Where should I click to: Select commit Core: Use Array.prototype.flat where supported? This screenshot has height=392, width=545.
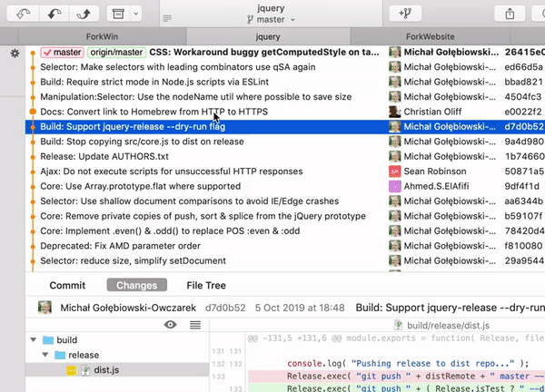click(x=285, y=186)
